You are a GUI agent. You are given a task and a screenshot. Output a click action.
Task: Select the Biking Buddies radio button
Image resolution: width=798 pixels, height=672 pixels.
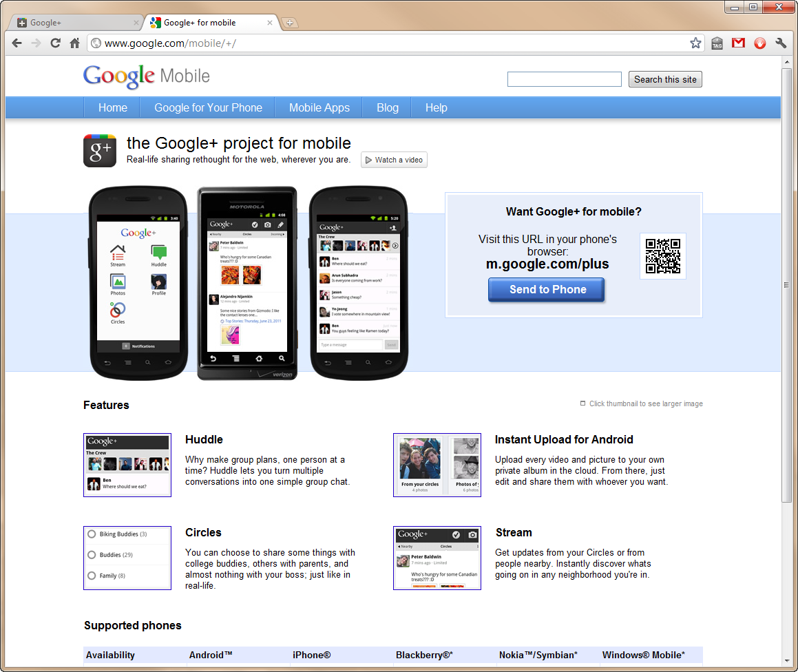tap(90, 533)
